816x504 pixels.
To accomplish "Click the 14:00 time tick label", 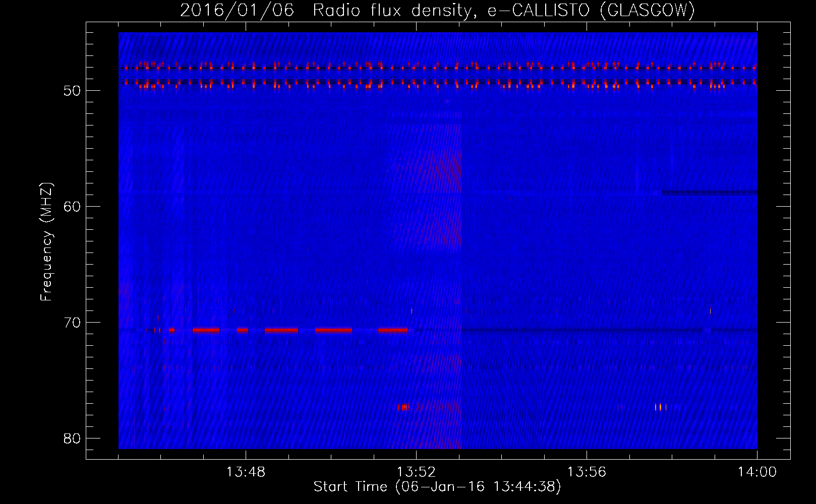I will tap(757, 472).
